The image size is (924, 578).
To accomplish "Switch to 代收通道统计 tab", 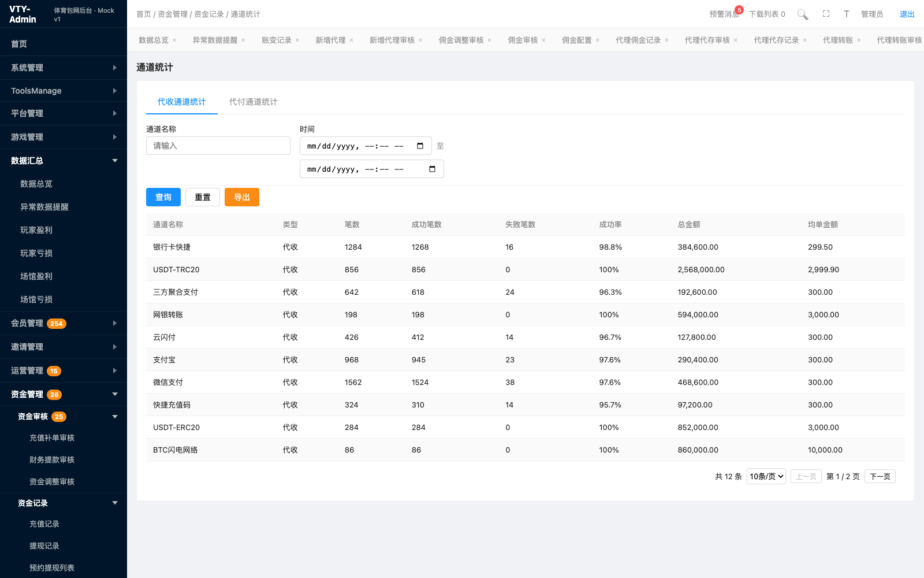I will point(181,102).
